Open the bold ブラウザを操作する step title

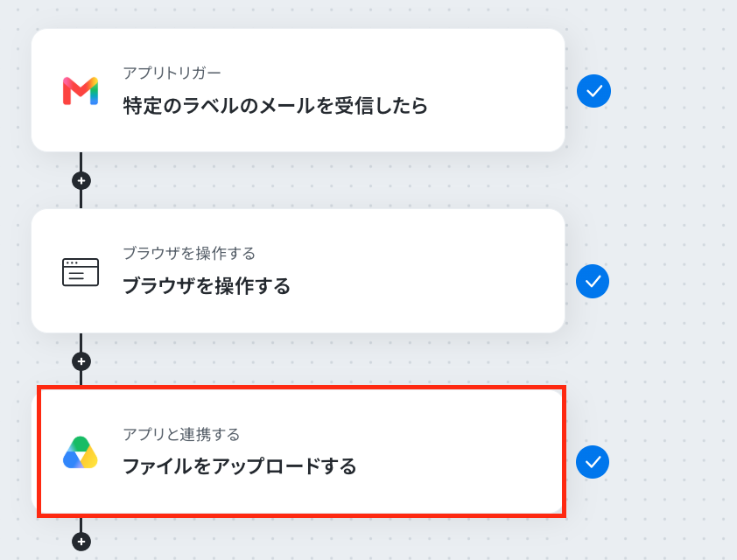point(207,285)
